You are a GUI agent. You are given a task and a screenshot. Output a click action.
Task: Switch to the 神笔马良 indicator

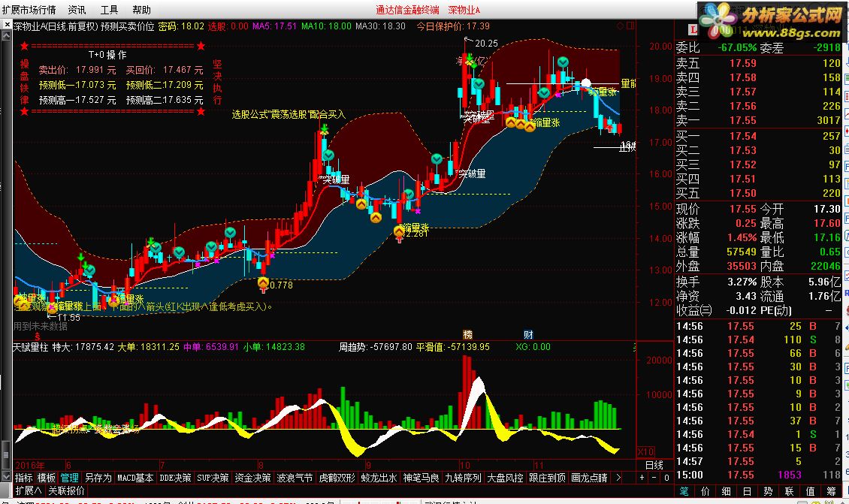pyautogui.click(x=421, y=478)
